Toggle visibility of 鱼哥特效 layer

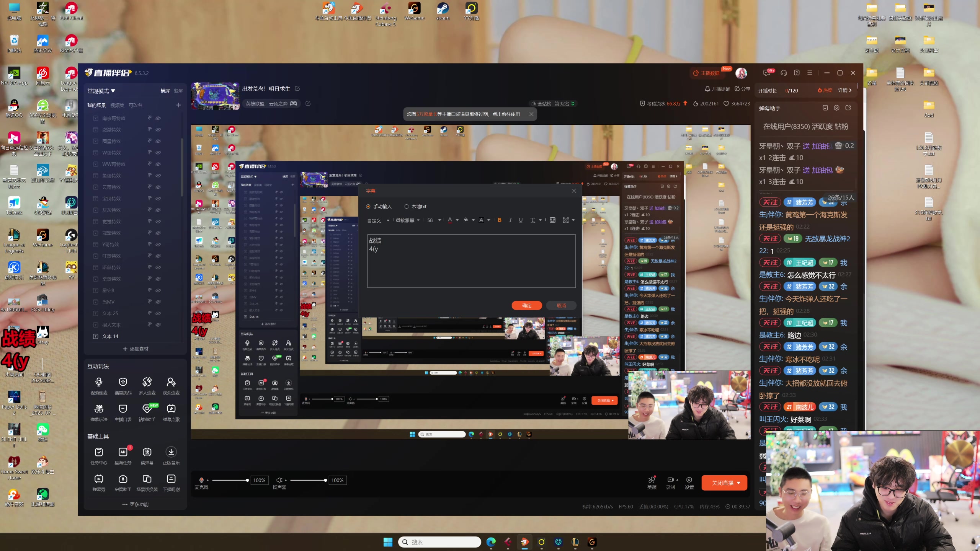click(158, 176)
